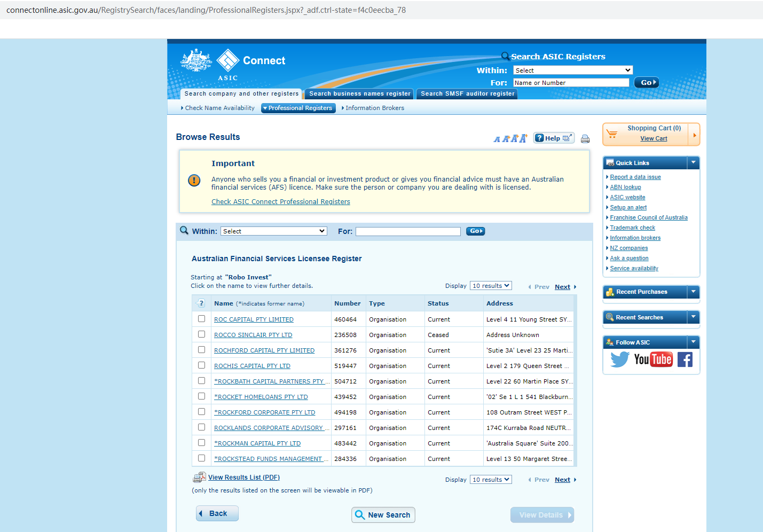
Task: Click the For text field in results bar
Action: coord(408,231)
